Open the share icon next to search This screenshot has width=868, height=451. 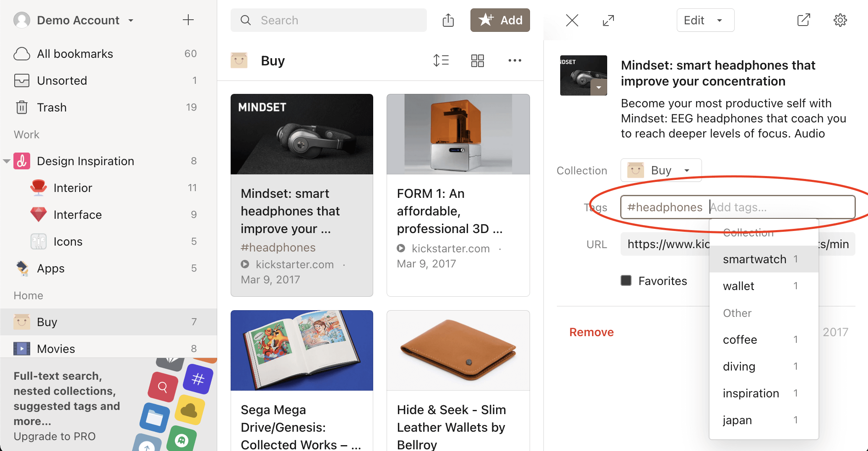(x=448, y=20)
